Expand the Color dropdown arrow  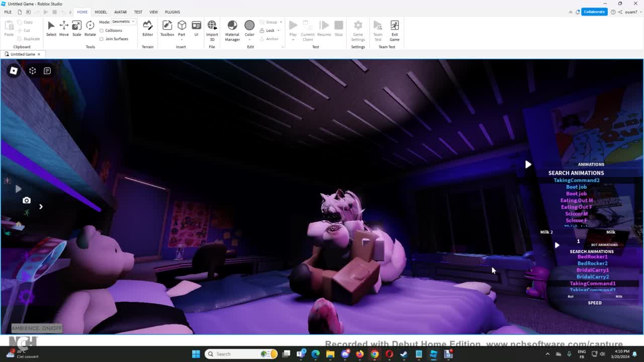250,40
